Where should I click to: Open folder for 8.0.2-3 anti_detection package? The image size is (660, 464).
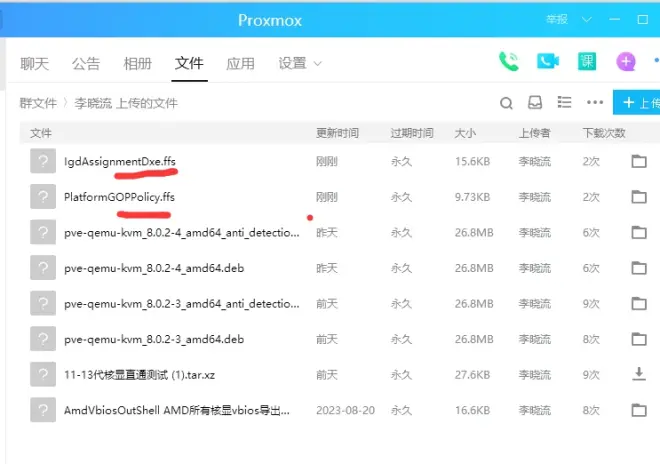[639, 304]
